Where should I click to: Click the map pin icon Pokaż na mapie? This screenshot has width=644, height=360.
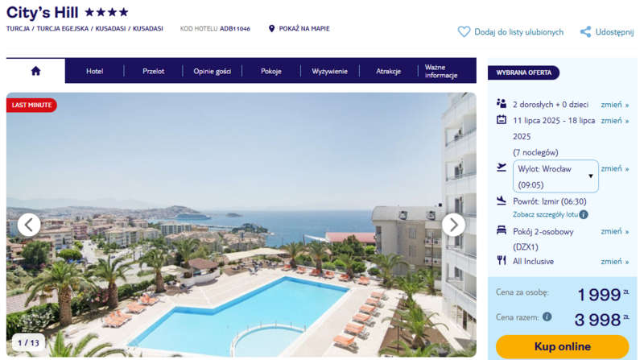click(271, 28)
